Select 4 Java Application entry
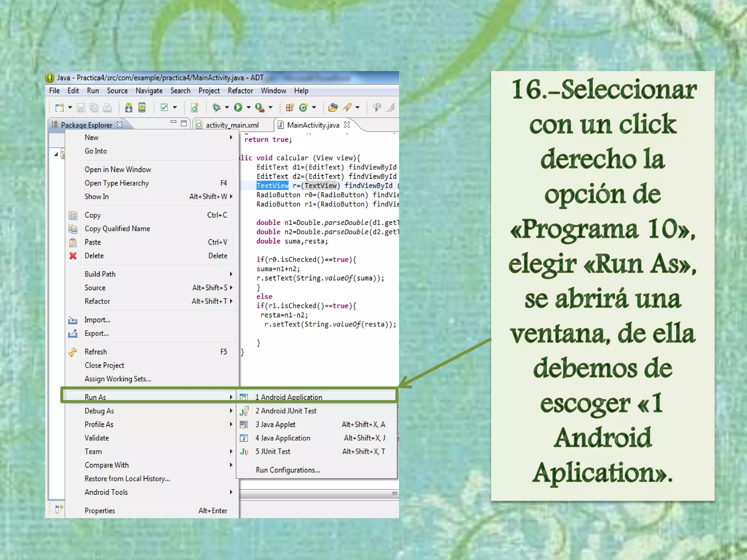The image size is (747, 560). (x=317, y=438)
